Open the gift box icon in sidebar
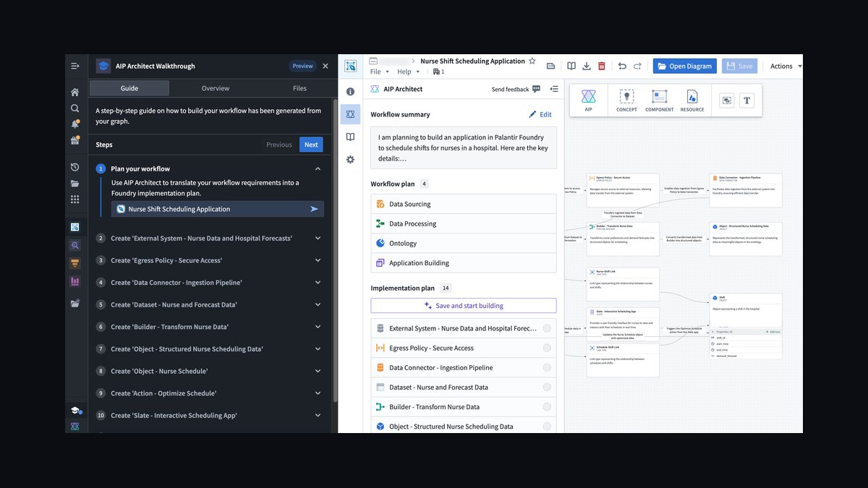The image size is (868, 488). (x=75, y=140)
